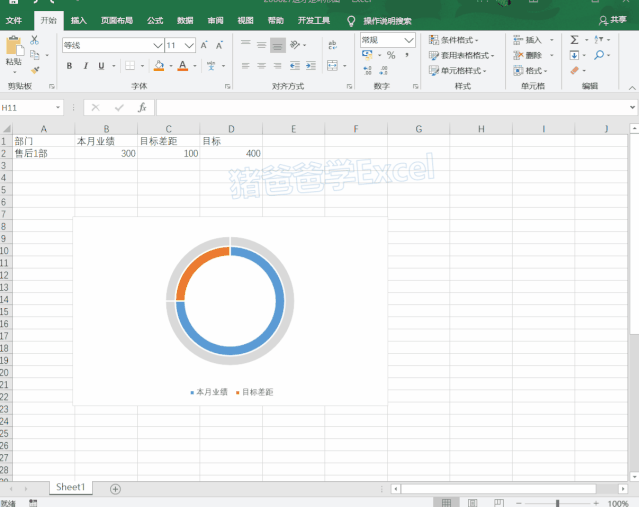Image resolution: width=639 pixels, height=507 pixels.
Task: Select middle align icon
Action: (261, 45)
